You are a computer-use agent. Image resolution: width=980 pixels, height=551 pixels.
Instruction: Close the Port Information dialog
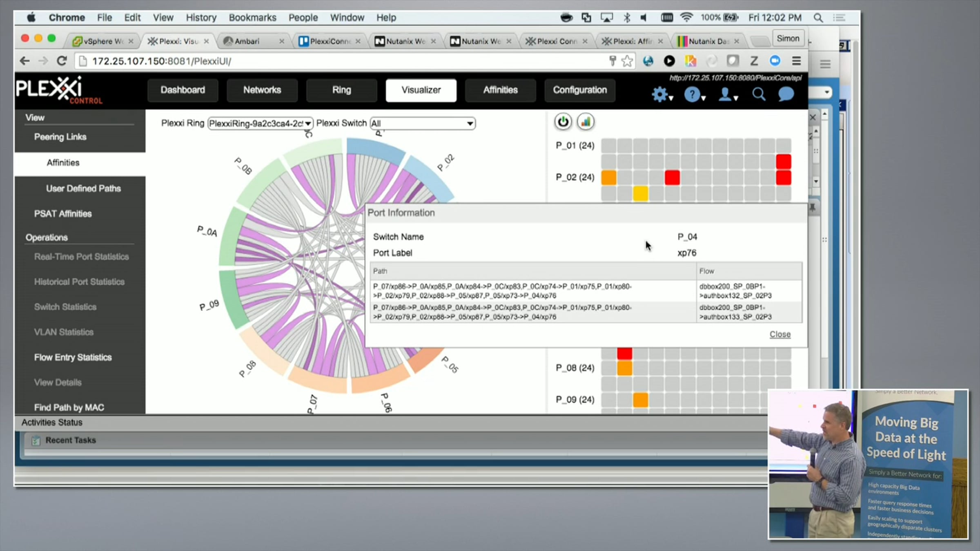pyautogui.click(x=780, y=334)
